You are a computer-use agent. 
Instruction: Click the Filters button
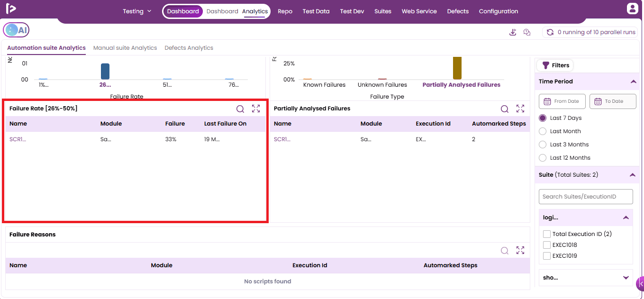pyautogui.click(x=555, y=65)
